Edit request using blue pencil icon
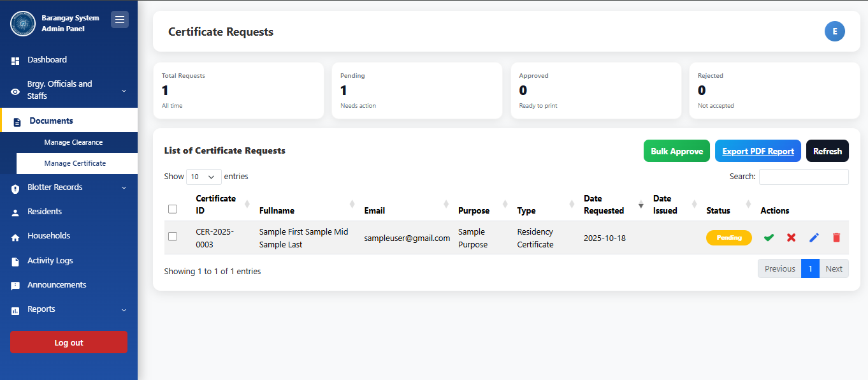 click(814, 238)
